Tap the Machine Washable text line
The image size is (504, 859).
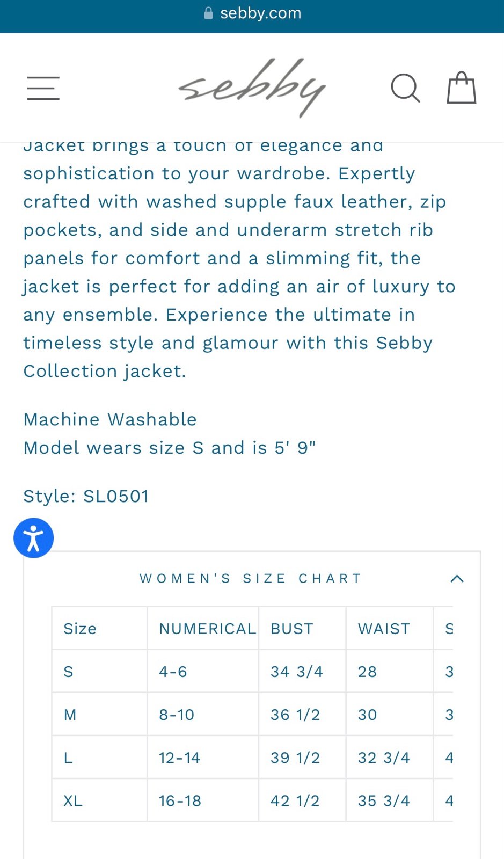pyautogui.click(x=110, y=419)
